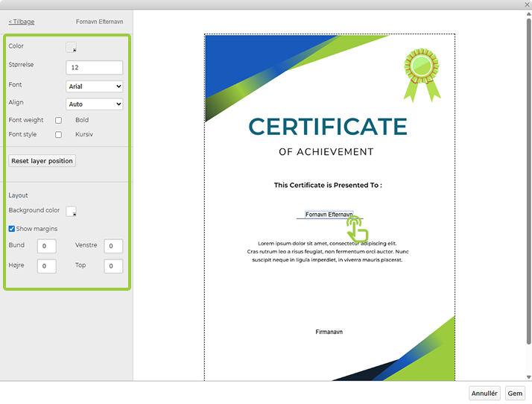Open the Align dropdown showing Auto

pyautogui.click(x=95, y=104)
